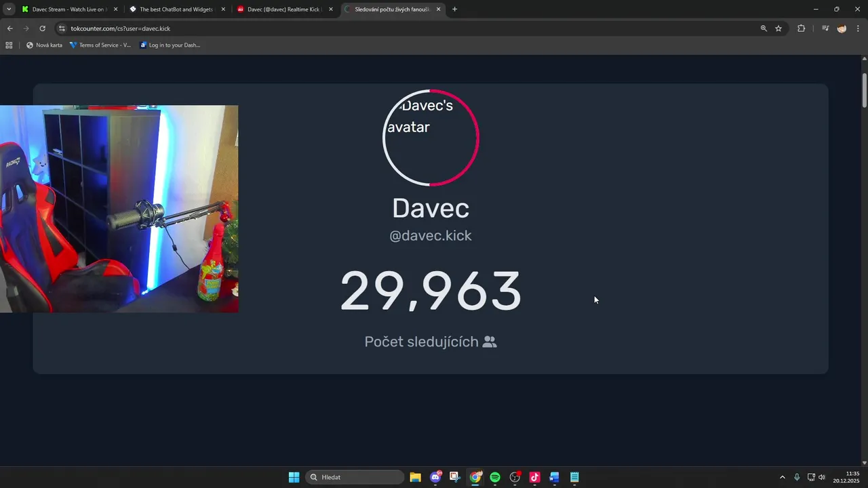Open the Chrome three-dot menu
Image resolution: width=868 pixels, height=488 pixels.
point(858,28)
